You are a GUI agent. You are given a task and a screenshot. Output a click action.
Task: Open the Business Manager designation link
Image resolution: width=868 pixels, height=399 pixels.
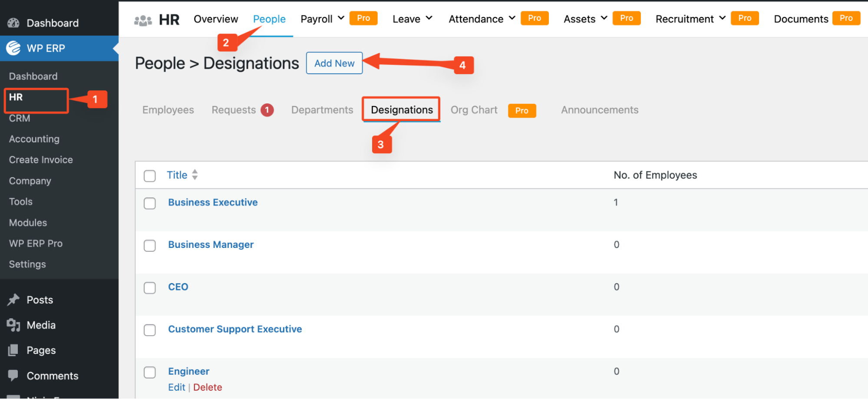point(211,244)
